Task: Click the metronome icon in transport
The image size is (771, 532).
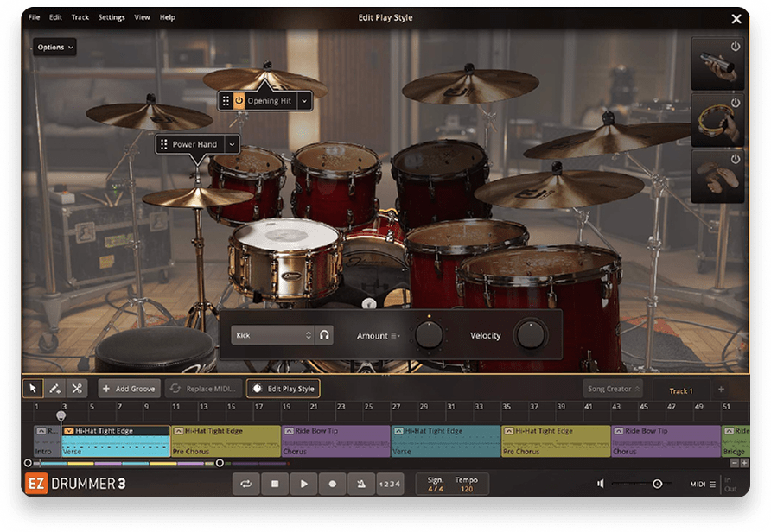Action: coord(360,484)
